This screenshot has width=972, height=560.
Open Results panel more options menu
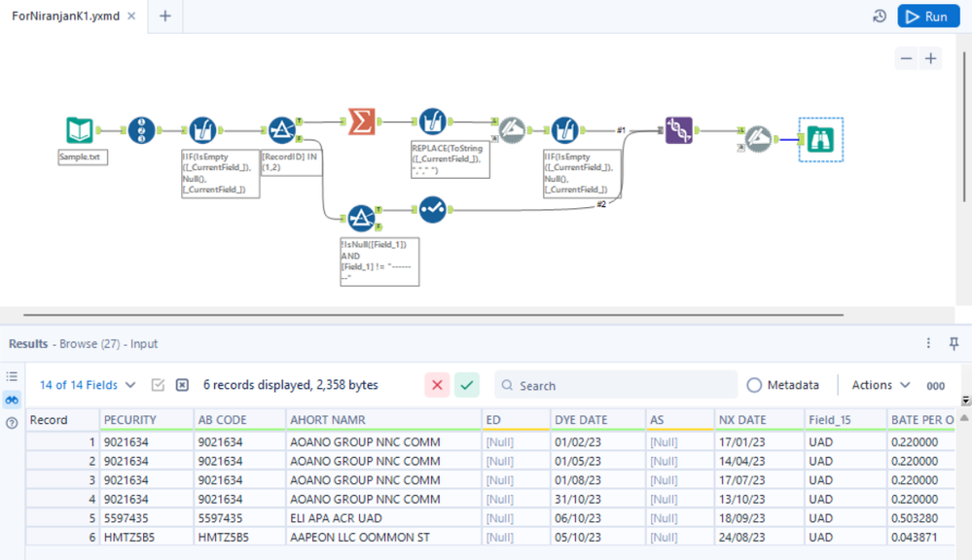[x=928, y=343]
